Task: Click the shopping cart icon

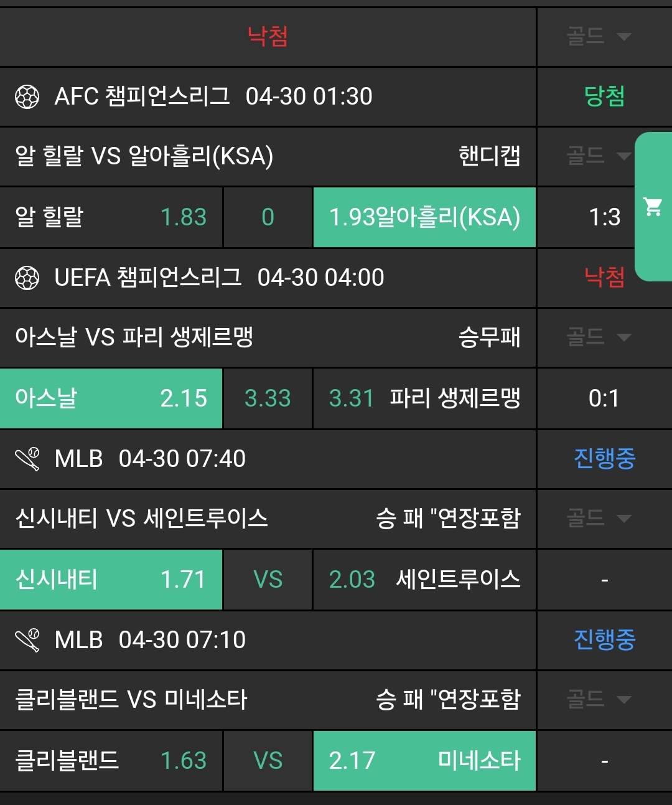Action: [x=653, y=206]
